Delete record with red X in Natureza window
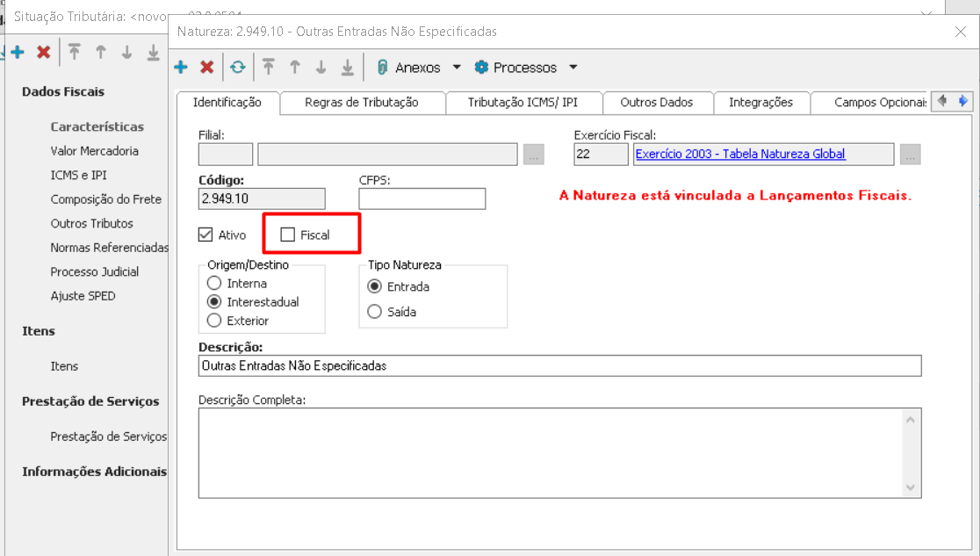 point(207,67)
